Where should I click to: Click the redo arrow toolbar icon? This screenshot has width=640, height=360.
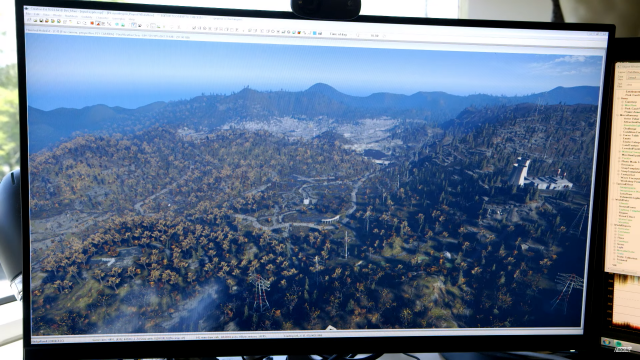pyautogui.click(x=84, y=23)
